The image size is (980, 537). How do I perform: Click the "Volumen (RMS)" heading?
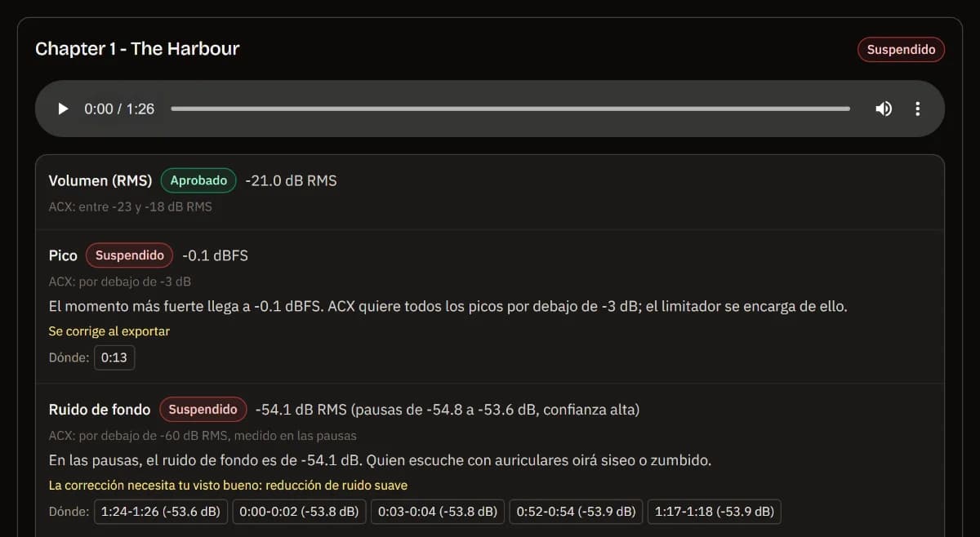click(100, 180)
